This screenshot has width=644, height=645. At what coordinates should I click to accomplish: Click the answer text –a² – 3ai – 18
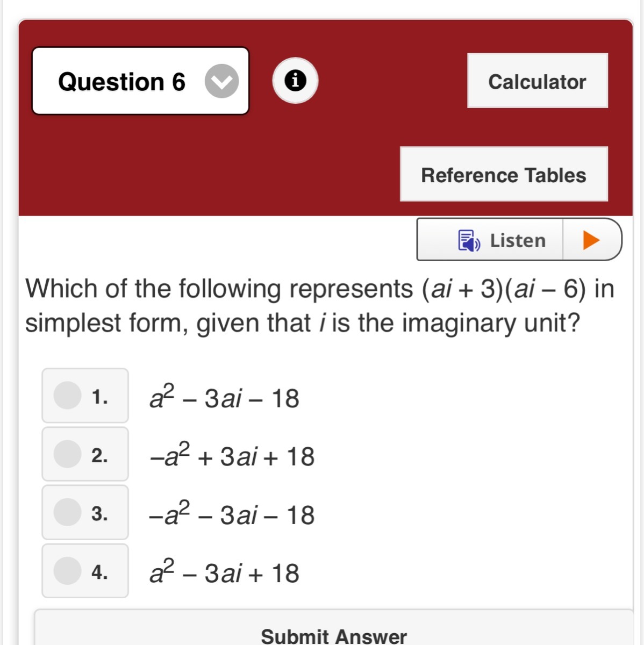[232, 514]
